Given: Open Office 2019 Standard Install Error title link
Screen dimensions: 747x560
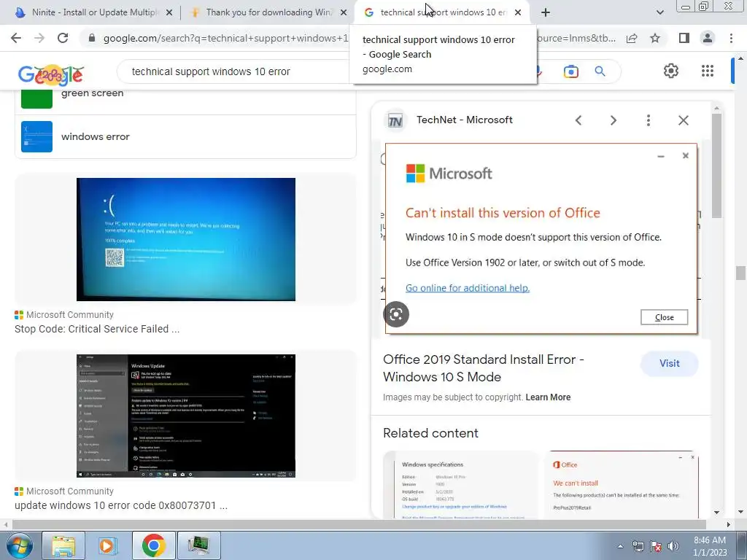Looking at the screenshot, I should point(484,368).
